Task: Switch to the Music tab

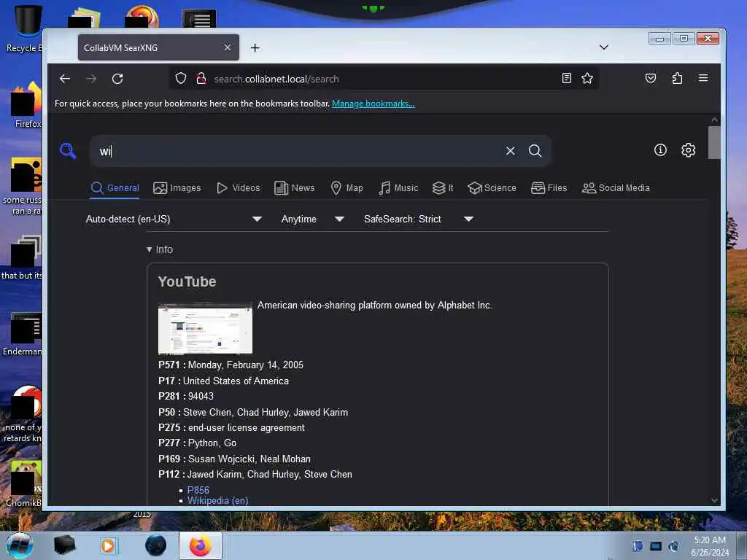Action: [398, 188]
